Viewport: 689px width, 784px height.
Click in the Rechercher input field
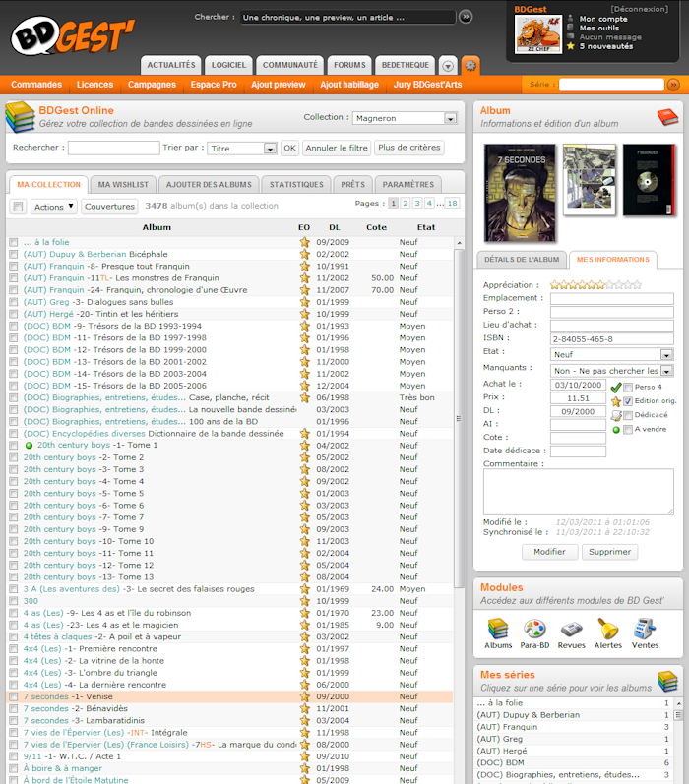[x=114, y=148]
